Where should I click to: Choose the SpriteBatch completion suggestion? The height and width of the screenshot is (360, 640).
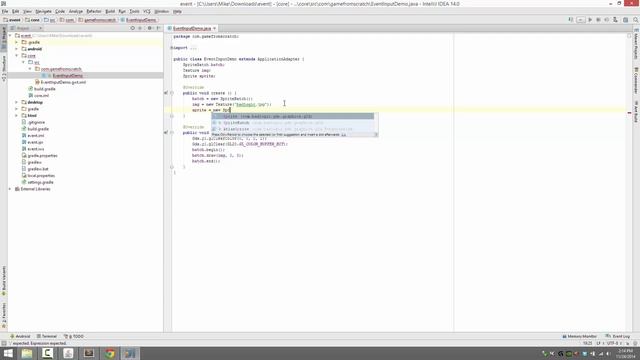[293, 123]
